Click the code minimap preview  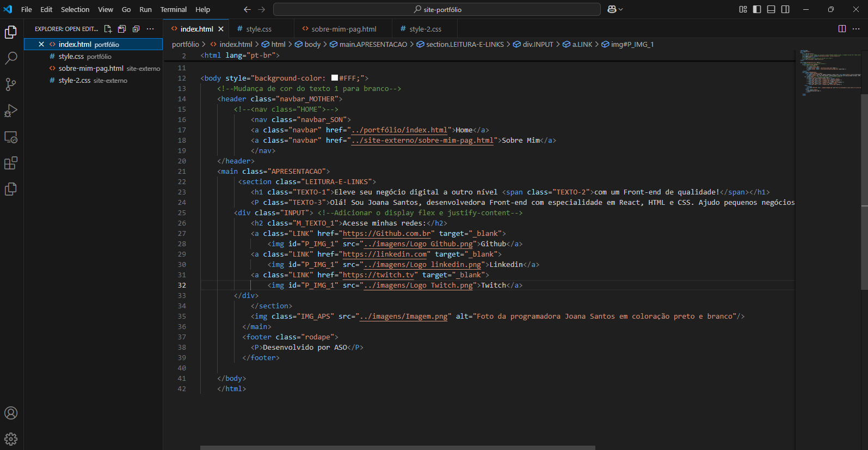[x=827, y=72]
